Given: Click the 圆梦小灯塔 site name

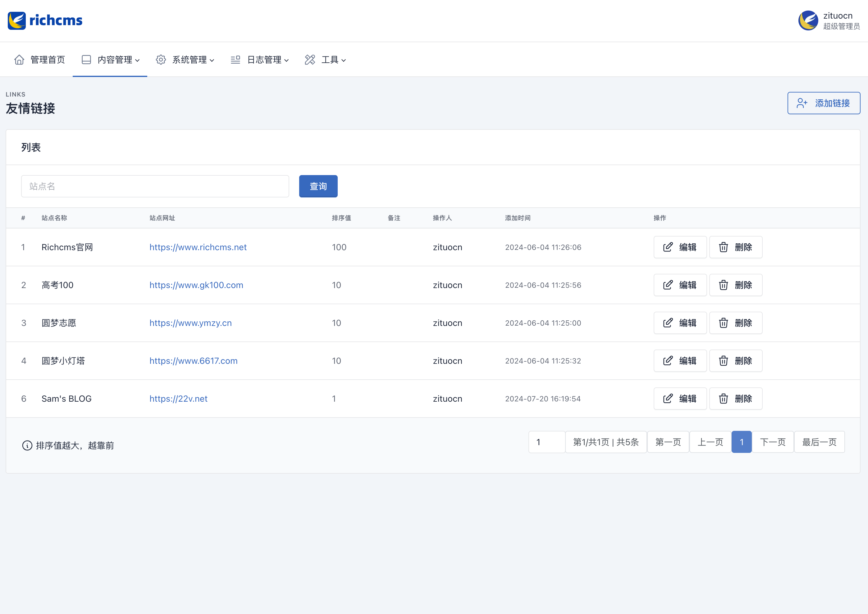Looking at the screenshot, I should pyautogui.click(x=63, y=361).
